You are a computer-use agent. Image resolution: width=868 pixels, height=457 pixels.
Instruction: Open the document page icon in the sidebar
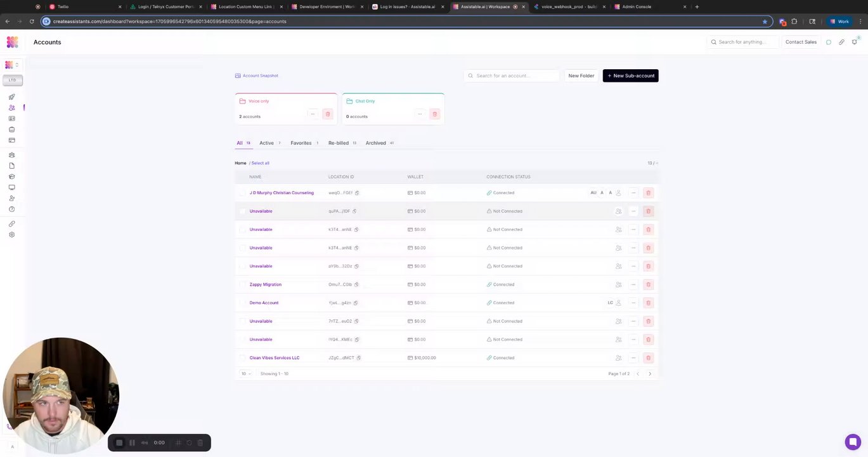click(x=11, y=166)
